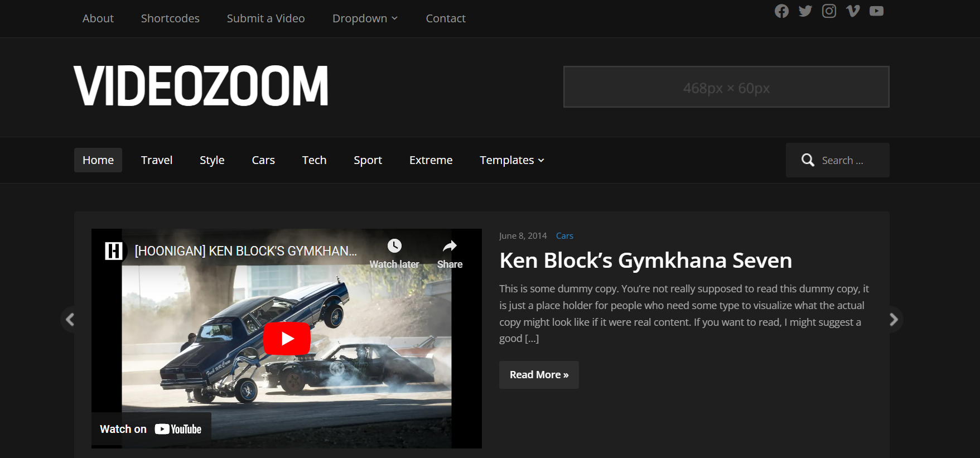The width and height of the screenshot is (980, 458).
Task: Open Ken Block's Gymkhana Seven post title
Action: (x=645, y=261)
